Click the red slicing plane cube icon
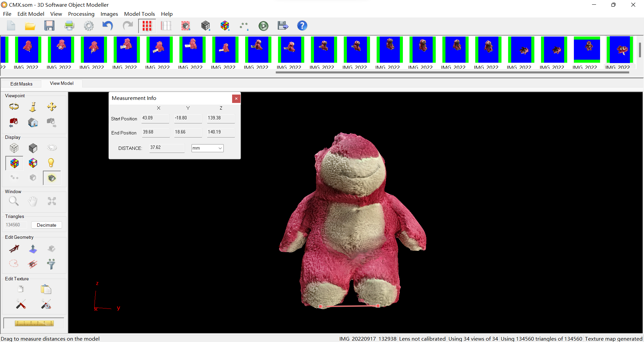 click(x=33, y=264)
